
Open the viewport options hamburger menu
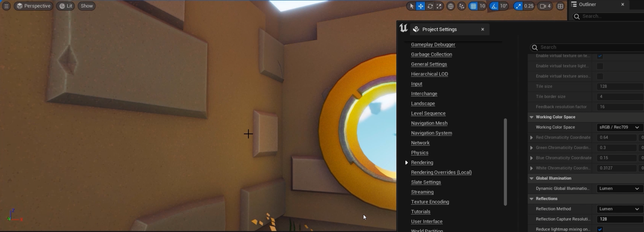point(6,6)
